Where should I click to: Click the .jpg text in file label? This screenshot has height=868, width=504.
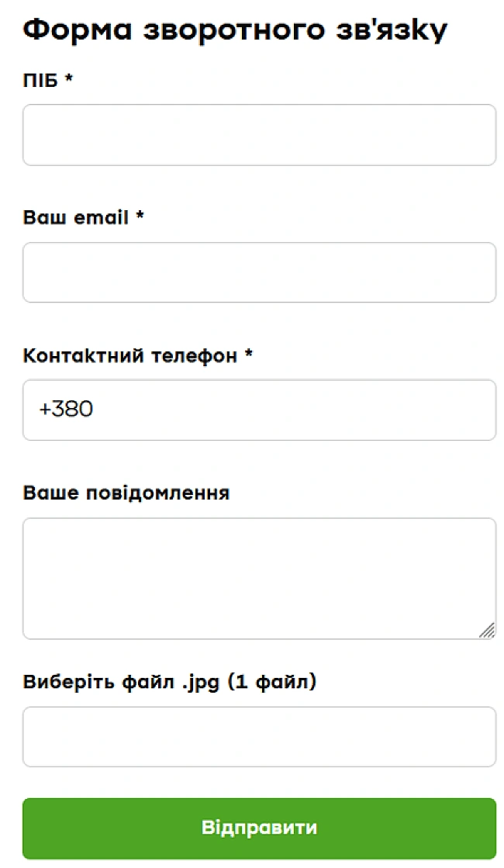[x=201, y=683]
